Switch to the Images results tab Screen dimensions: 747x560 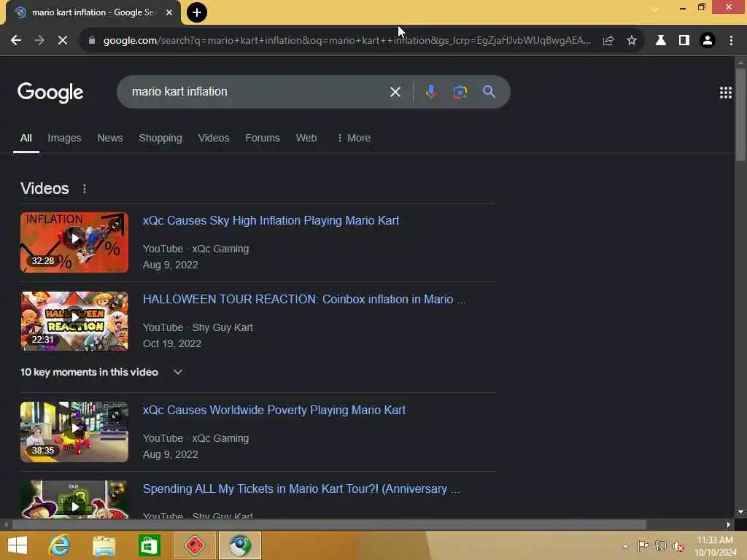coord(64,138)
